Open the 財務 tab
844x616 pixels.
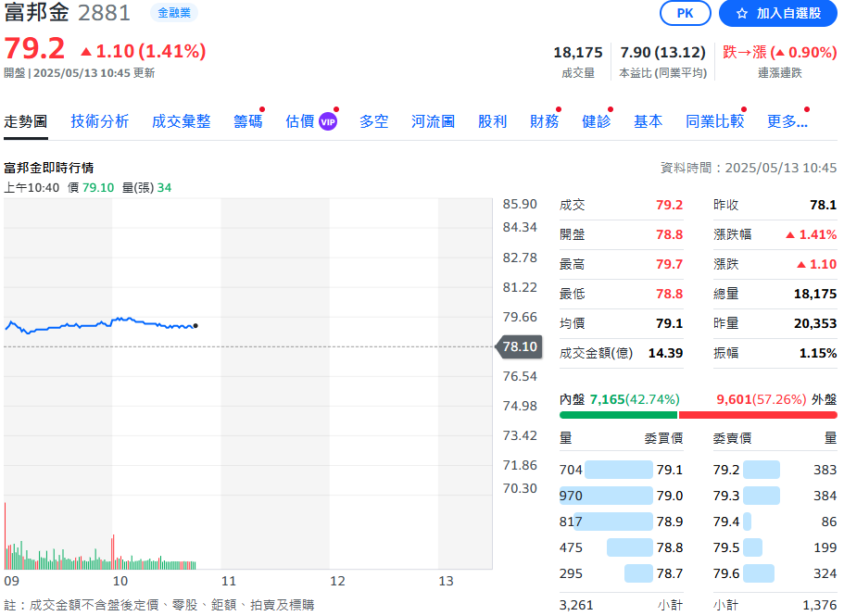pyautogui.click(x=544, y=121)
